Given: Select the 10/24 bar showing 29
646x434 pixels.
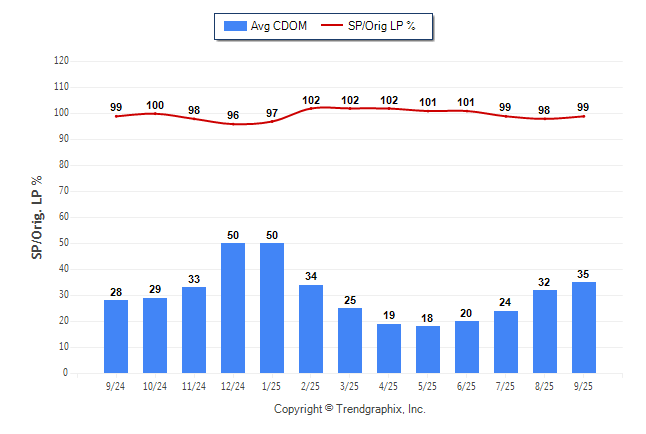Looking at the screenshot, I should tap(155, 335).
